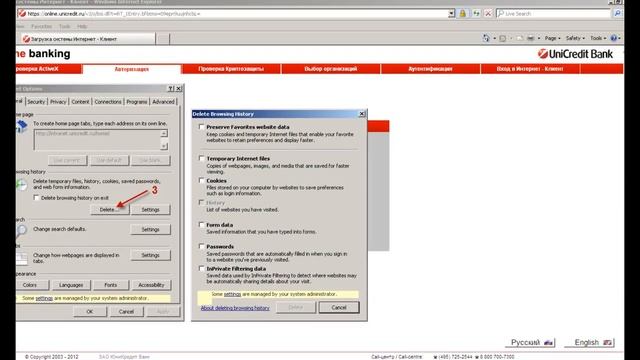This screenshot has height=360, width=640.
Task: Check the Form data checkbox
Action: (201, 224)
